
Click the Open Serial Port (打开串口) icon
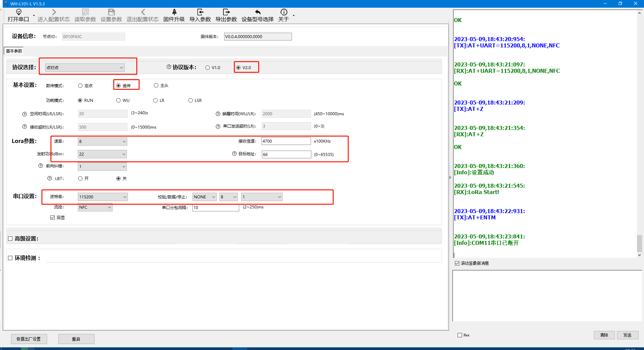pos(19,12)
